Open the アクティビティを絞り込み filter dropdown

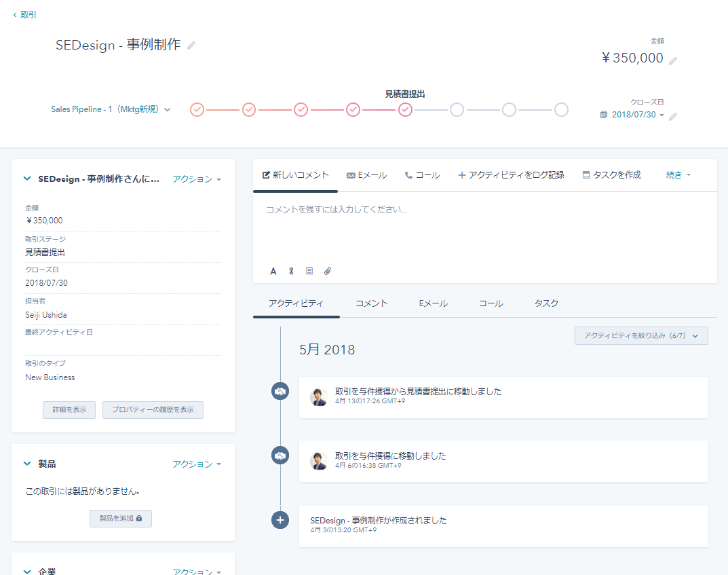point(641,336)
